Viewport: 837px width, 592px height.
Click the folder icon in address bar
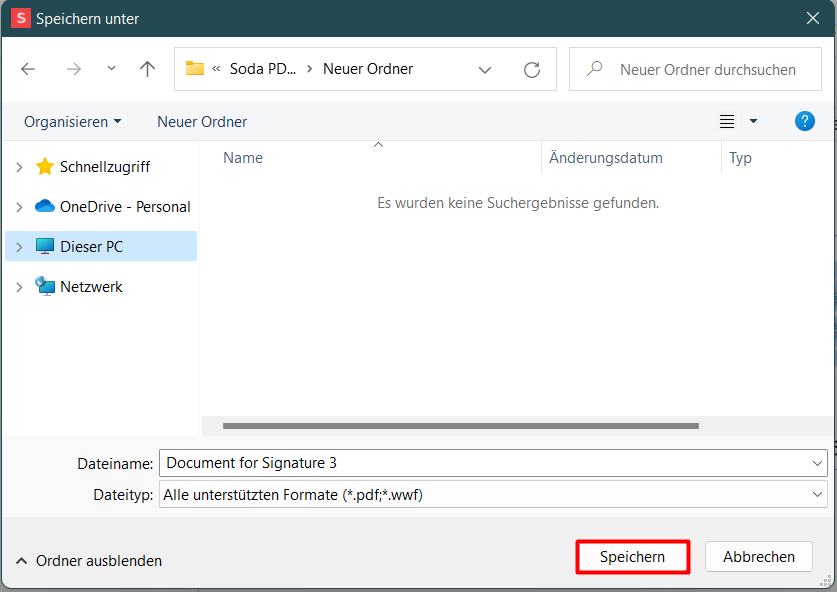tap(195, 68)
